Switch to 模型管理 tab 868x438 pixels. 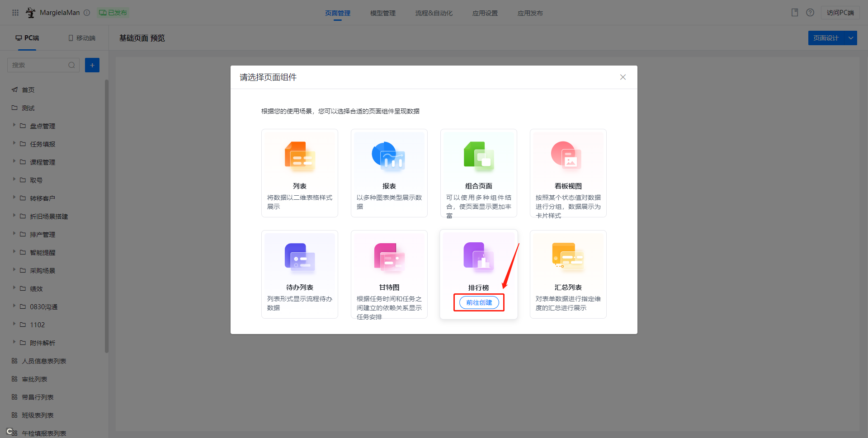coord(383,13)
